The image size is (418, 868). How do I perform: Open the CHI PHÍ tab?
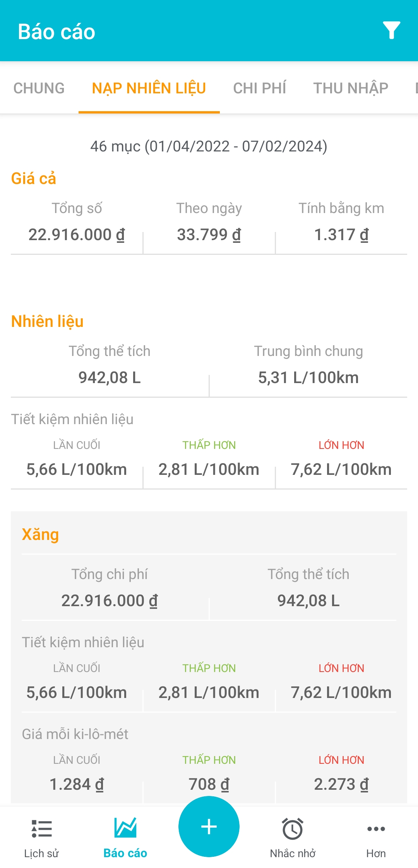pyautogui.click(x=260, y=88)
